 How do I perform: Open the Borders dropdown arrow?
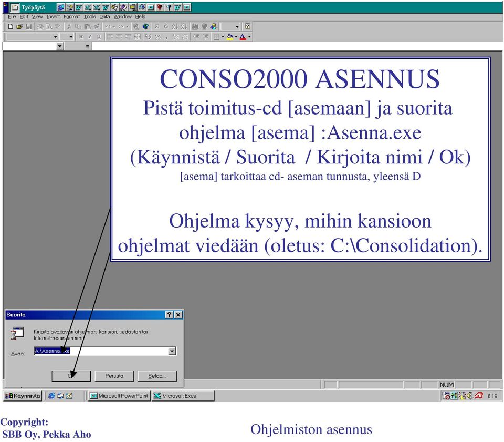point(223,37)
